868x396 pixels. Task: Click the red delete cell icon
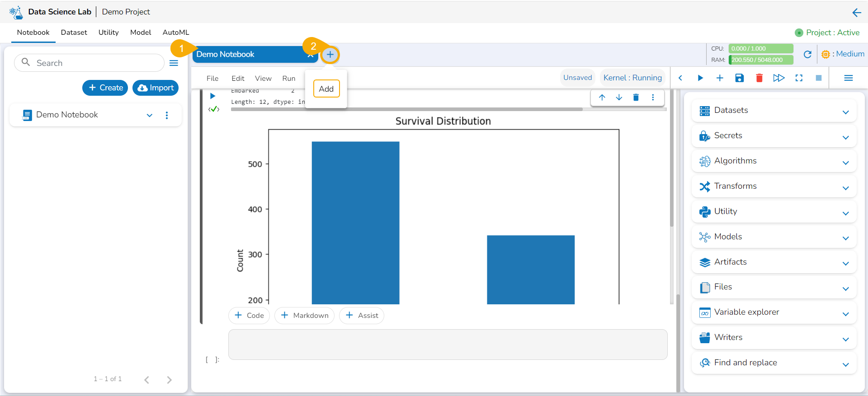pyautogui.click(x=759, y=78)
